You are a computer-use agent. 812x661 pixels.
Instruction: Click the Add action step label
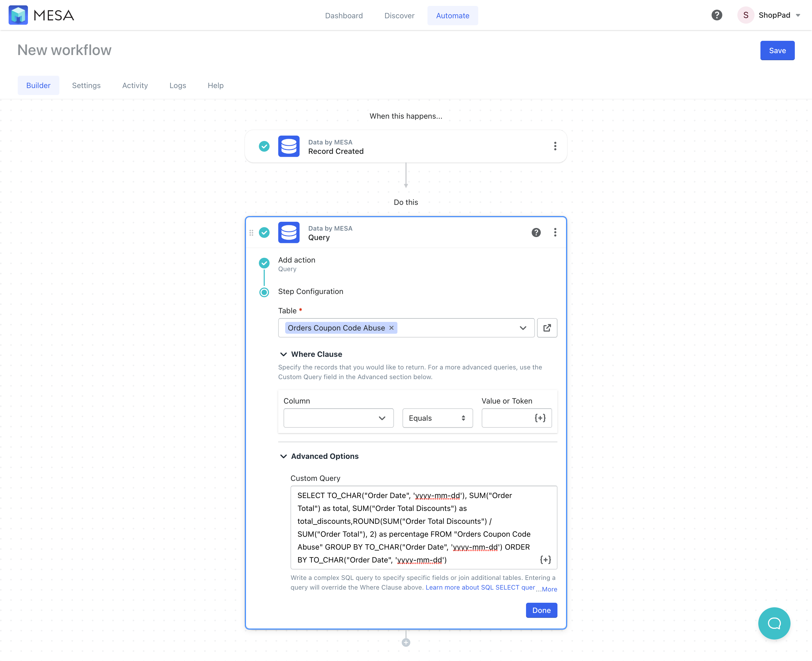(297, 260)
